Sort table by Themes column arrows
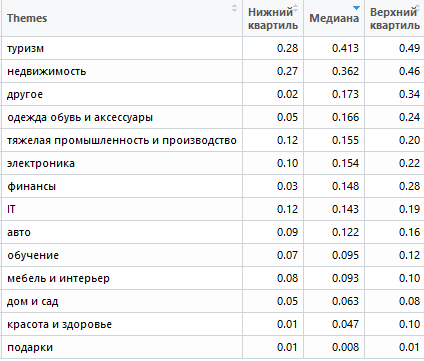The width and height of the screenshot is (424, 361). [x=234, y=8]
